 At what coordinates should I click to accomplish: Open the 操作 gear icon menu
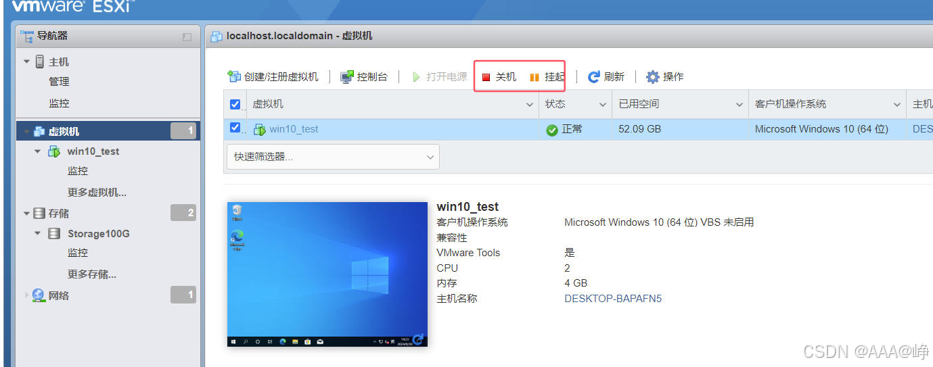pos(653,77)
